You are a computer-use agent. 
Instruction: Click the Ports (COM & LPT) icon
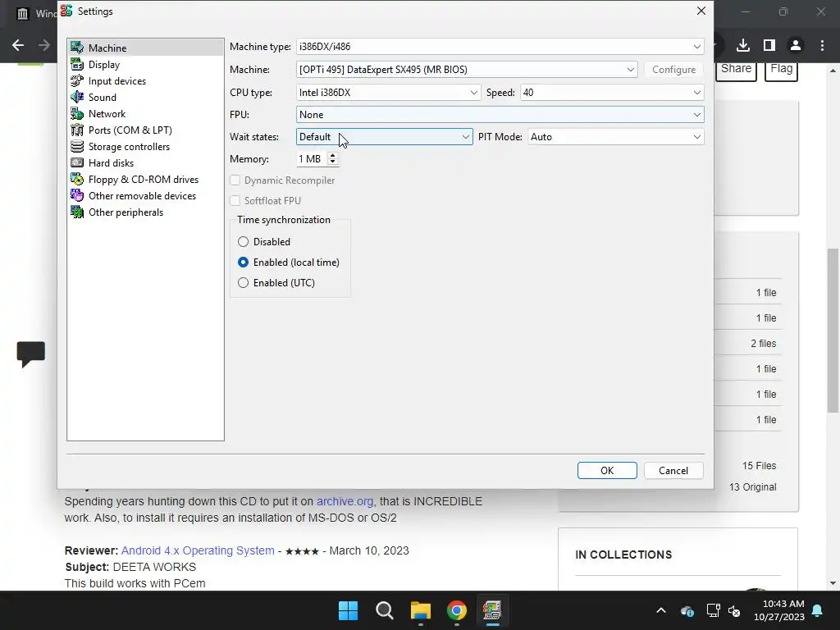(77, 130)
